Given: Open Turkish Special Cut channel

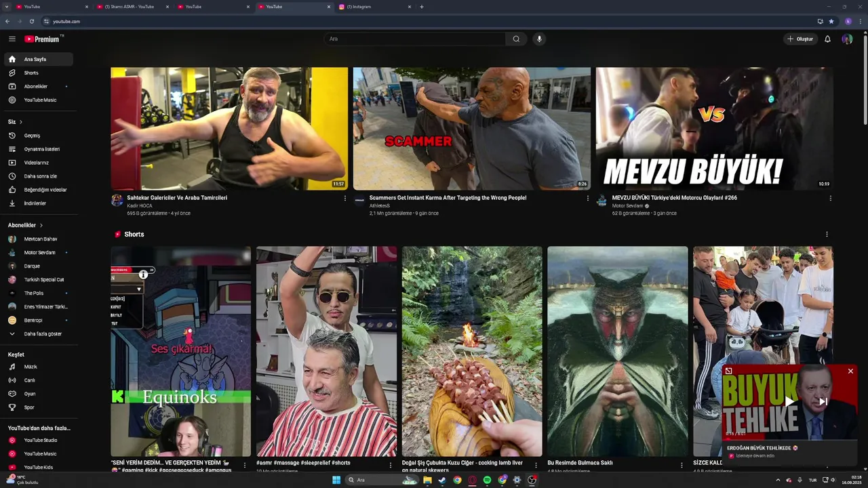Looking at the screenshot, I should [40, 279].
